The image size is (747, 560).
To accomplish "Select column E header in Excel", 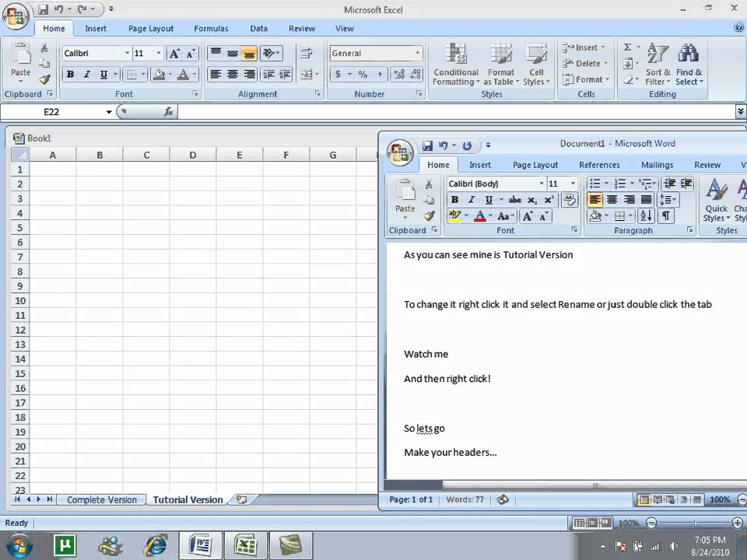I will point(239,155).
